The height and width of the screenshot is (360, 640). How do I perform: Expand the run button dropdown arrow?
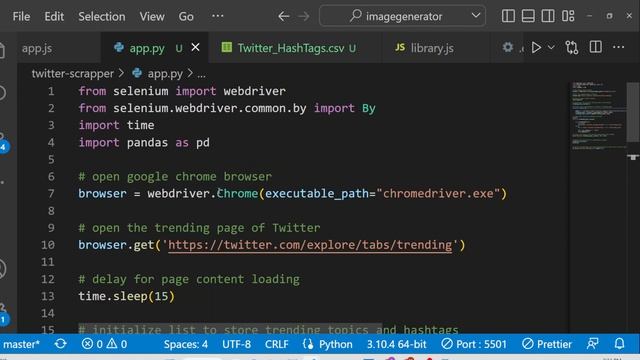coord(551,48)
